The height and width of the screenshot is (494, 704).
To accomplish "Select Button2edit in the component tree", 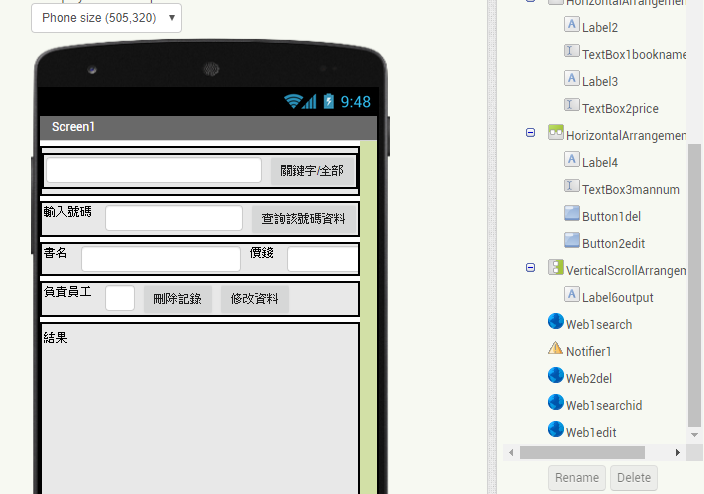I will [x=613, y=243].
